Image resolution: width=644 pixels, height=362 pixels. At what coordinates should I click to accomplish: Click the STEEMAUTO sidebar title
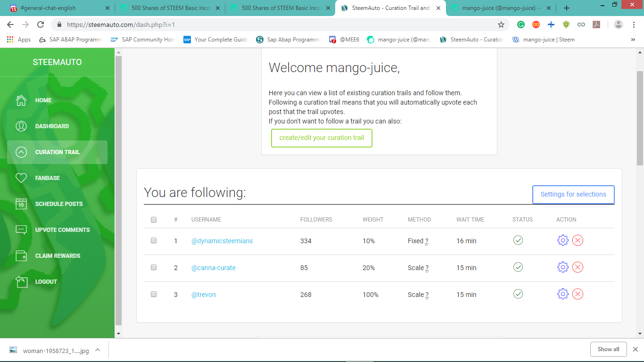[x=57, y=62]
